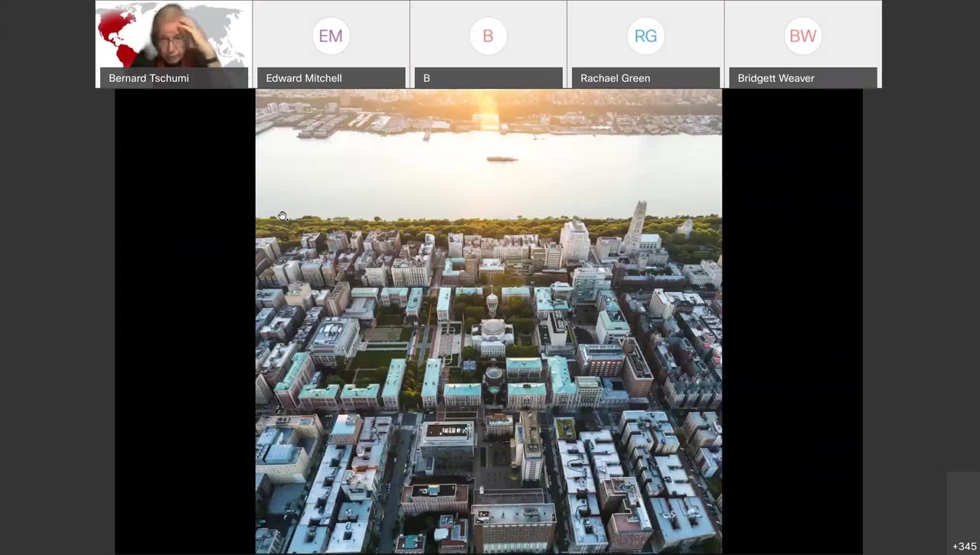Click the shared aerial city photo
The height and width of the screenshot is (555, 980).
(x=488, y=322)
